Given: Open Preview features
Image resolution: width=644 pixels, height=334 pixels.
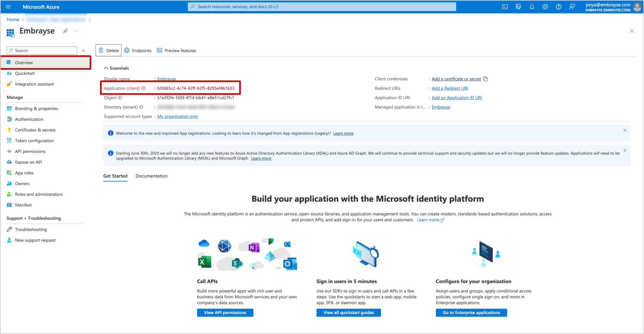Looking at the screenshot, I should coord(177,51).
